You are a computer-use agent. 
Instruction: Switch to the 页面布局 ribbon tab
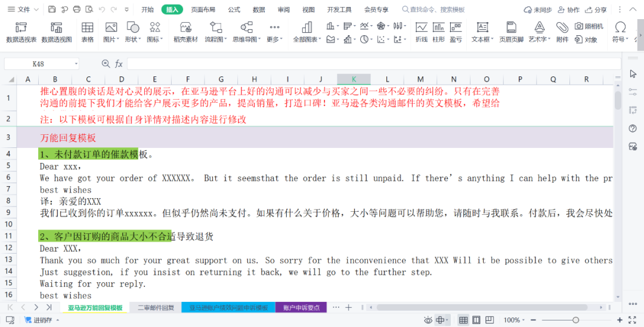click(x=203, y=10)
